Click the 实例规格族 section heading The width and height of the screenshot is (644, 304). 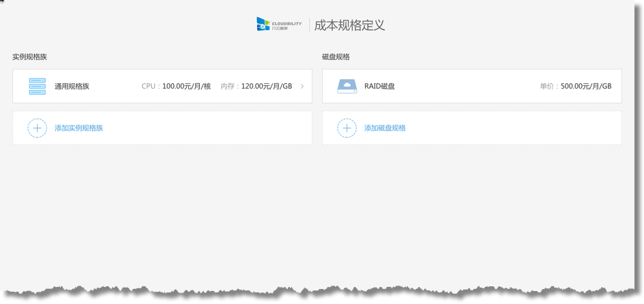click(29, 57)
